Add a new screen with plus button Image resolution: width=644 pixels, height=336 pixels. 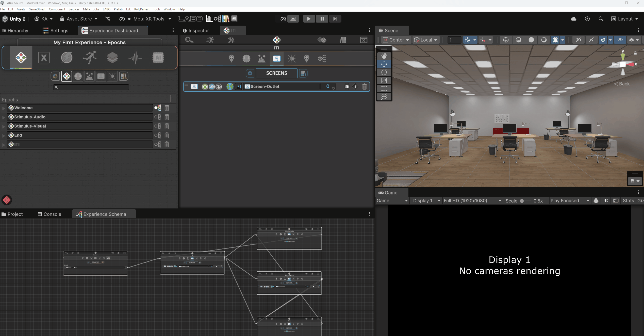click(250, 73)
